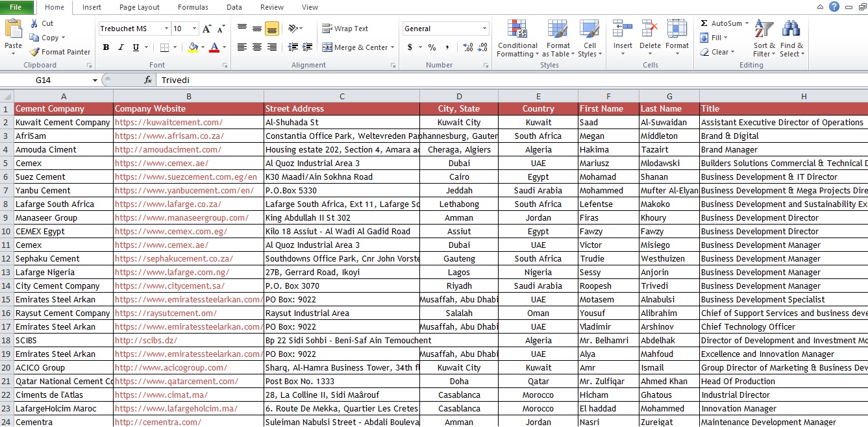The image size is (868, 427).
Task: Toggle Italic formatting
Action: pyautogui.click(x=121, y=47)
